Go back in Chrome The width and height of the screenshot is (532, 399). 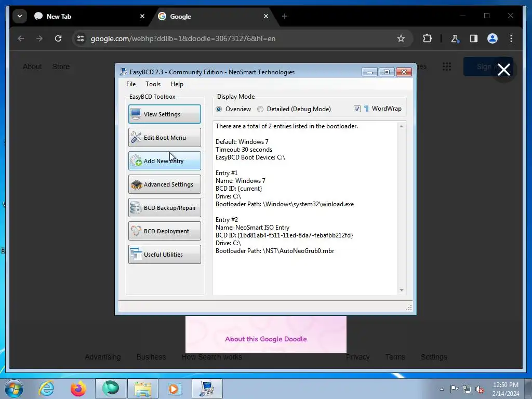point(21,38)
